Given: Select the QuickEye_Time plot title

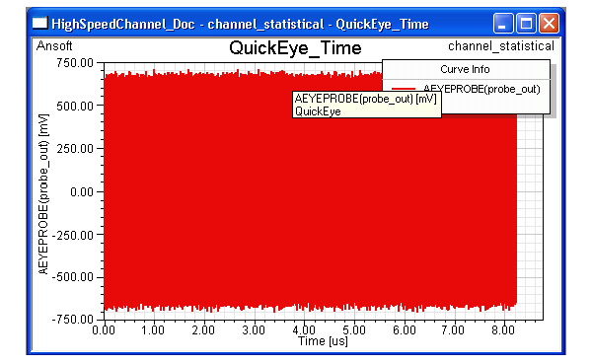Looking at the screenshot, I should [295, 48].
